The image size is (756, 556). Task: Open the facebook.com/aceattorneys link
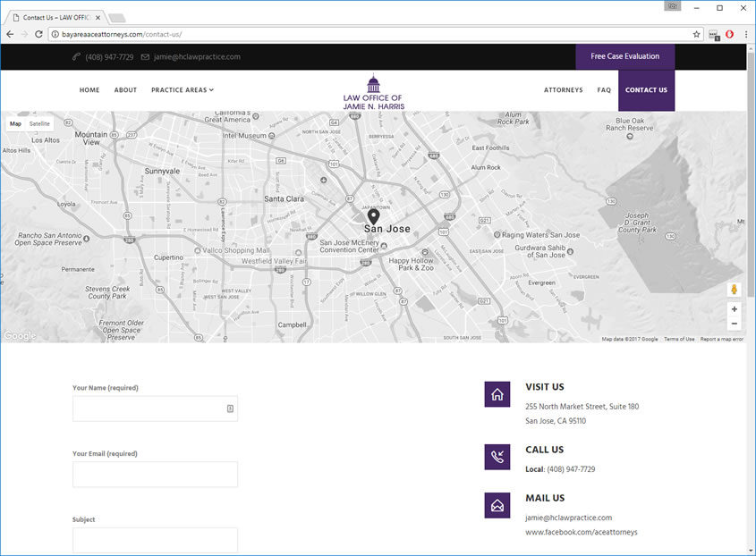click(x=581, y=532)
